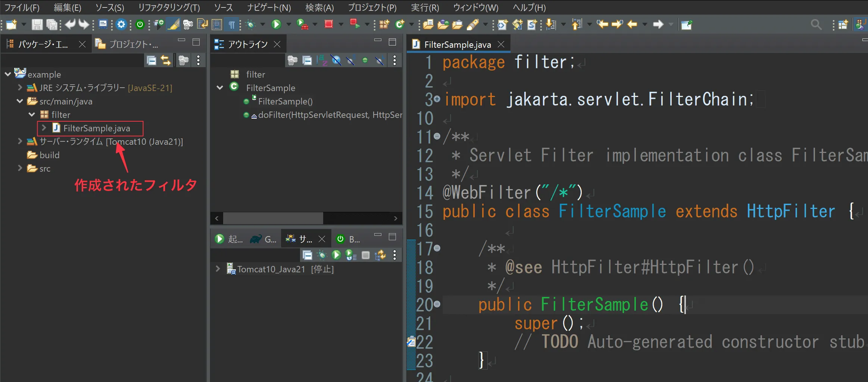The height and width of the screenshot is (382, 868).
Task: Expand the src folder in Package Explorer
Action: click(x=20, y=168)
